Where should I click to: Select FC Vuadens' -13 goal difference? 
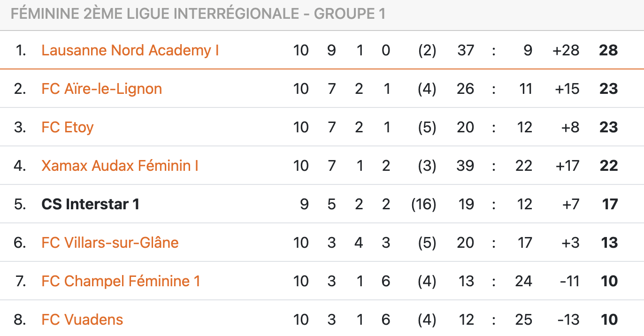point(568,320)
